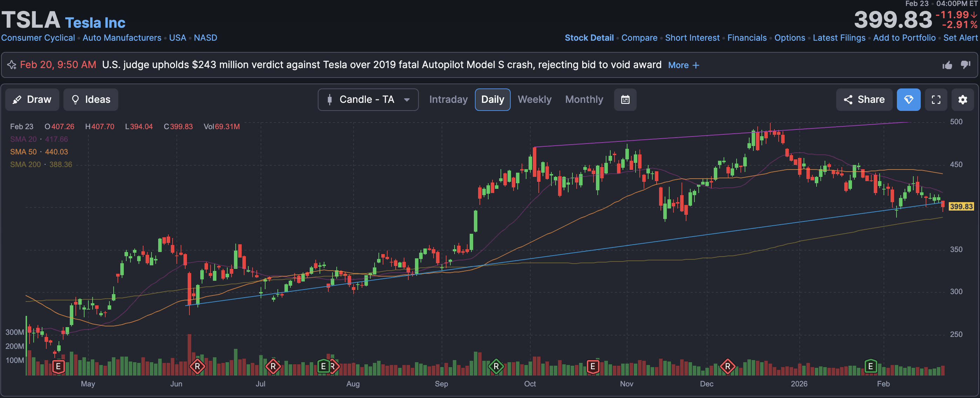This screenshot has height=398, width=980.
Task: Select the Weekly timeframe
Action: (x=534, y=100)
